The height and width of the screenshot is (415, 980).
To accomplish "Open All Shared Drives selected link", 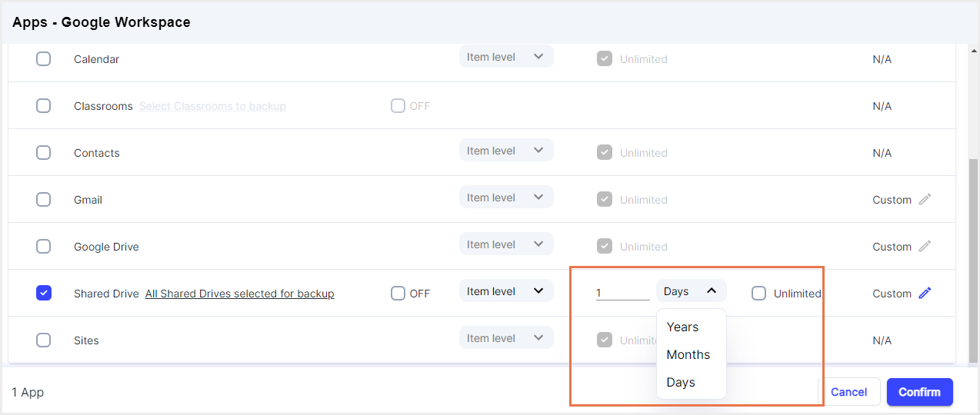I will point(239,294).
